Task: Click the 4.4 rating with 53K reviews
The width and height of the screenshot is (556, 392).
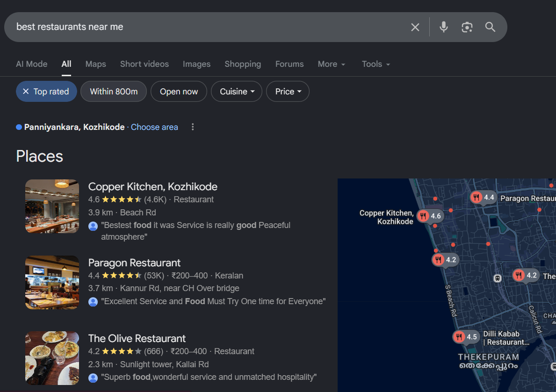Action: pos(126,276)
